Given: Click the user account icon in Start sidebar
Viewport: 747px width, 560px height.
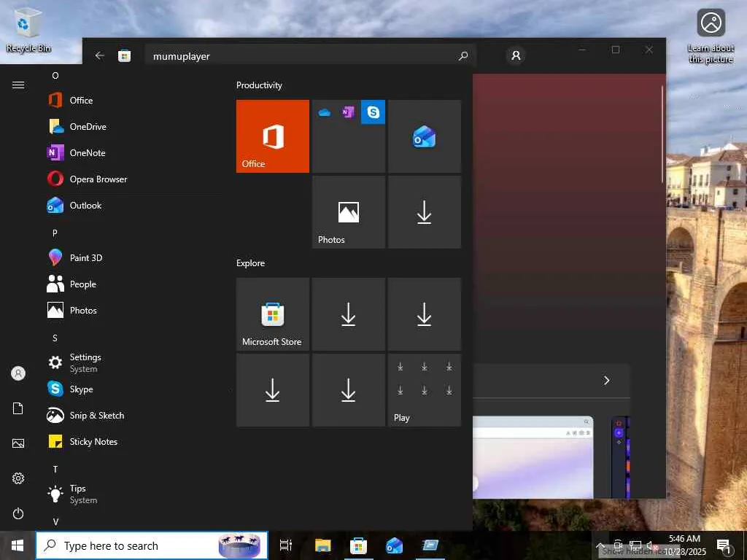Looking at the screenshot, I should tap(18, 373).
